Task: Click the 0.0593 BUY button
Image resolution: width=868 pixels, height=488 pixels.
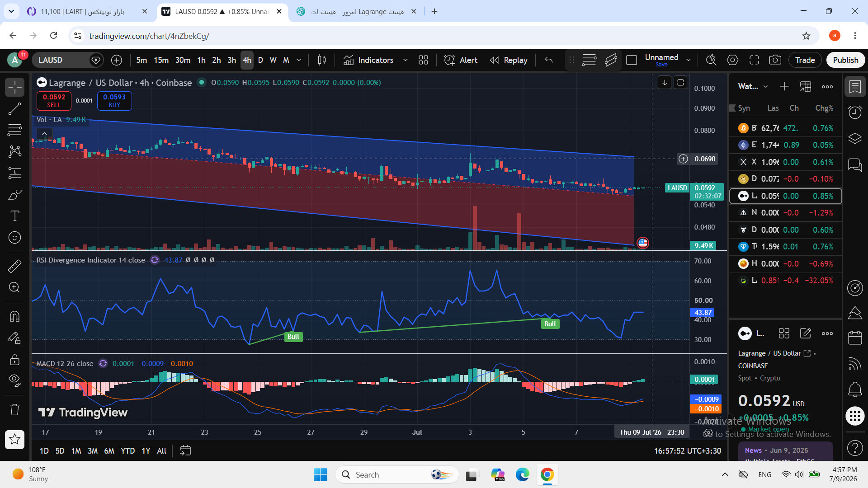Action: pyautogui.click(x=114, y=101)
